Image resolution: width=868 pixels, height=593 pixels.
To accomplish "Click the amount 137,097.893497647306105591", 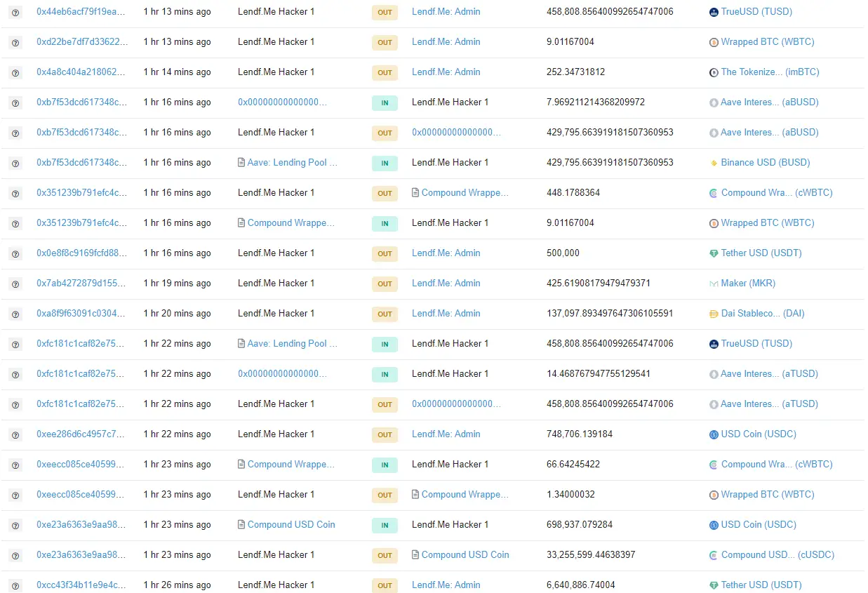I will tap(610, 314).
